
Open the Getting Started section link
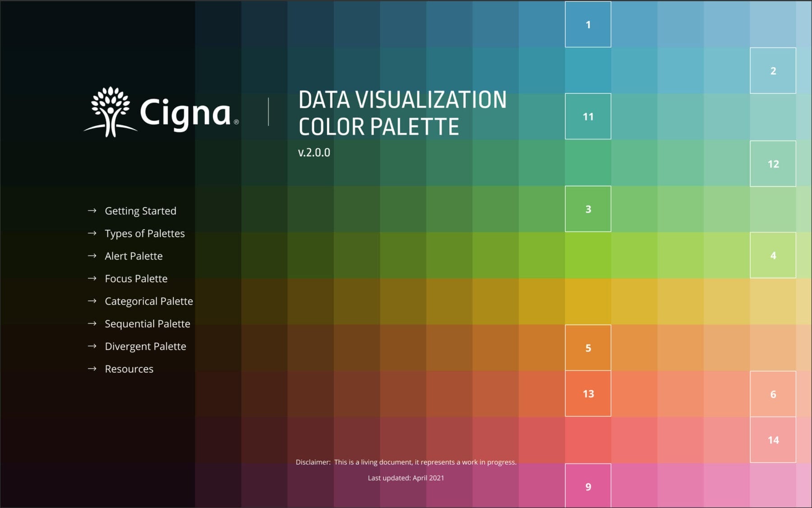coord(140,211)
